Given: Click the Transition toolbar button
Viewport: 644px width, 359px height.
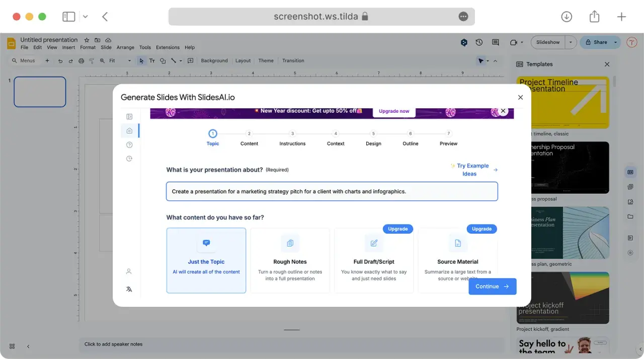Looking at the screenshot, I should tap(293, 60).
